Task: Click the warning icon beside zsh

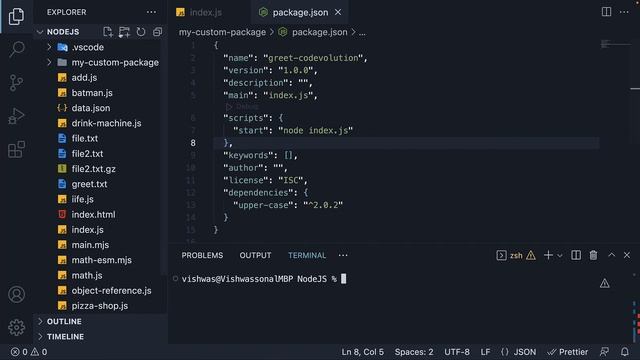Action: (x=531, y=256)
